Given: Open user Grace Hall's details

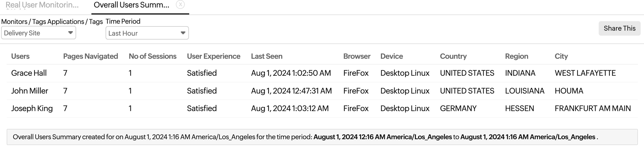Looking at the screenshot, I should pos(29,73).
